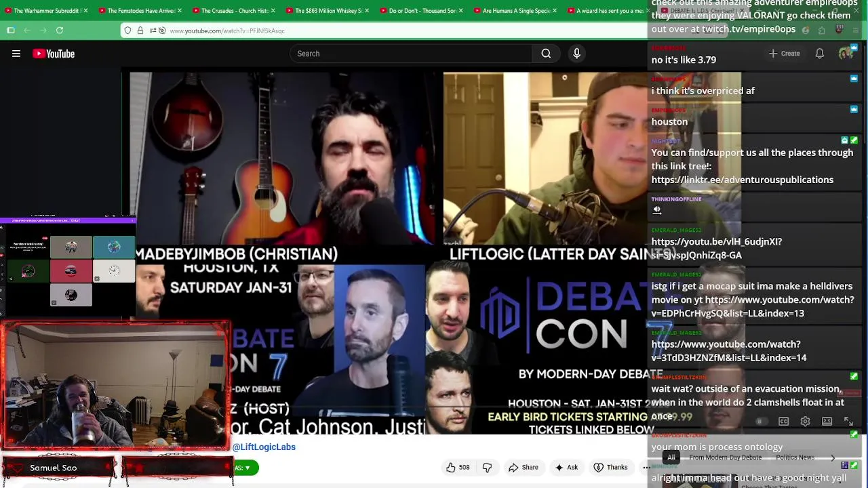Click the Thanks button

click(x=610, y=467)
